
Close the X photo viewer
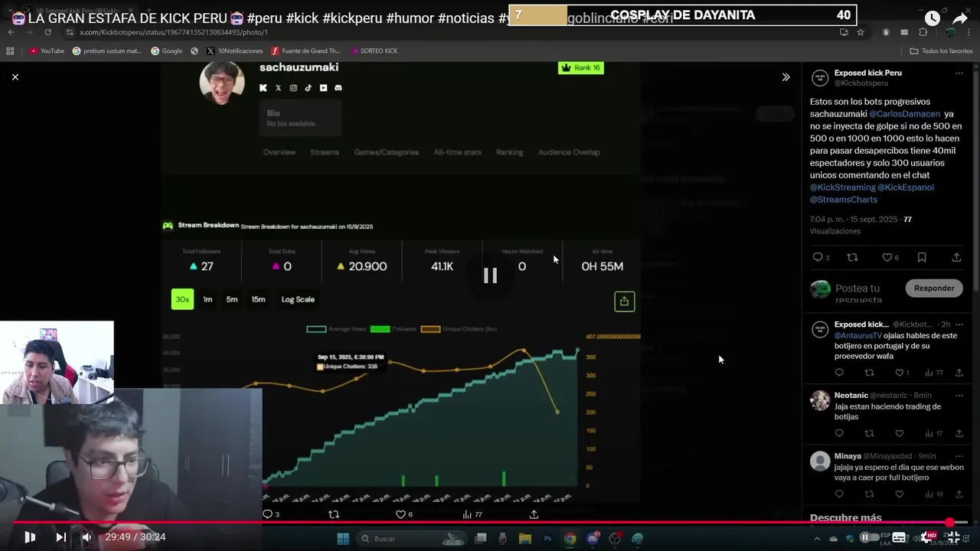[15, 77]
